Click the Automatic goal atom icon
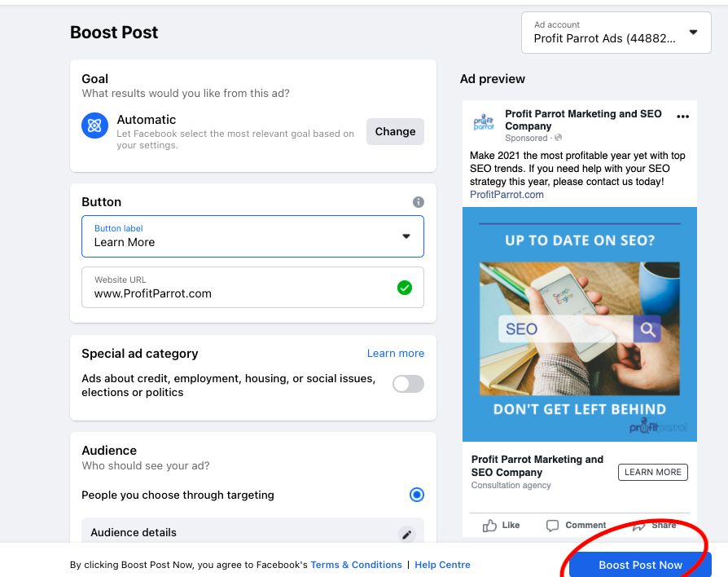The image size is (728, 577). pos(94,126)
